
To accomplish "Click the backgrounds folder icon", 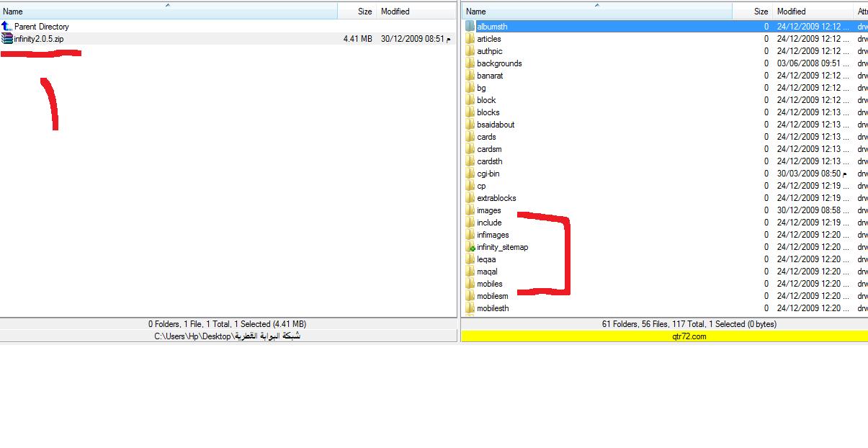I will point(470,63).
